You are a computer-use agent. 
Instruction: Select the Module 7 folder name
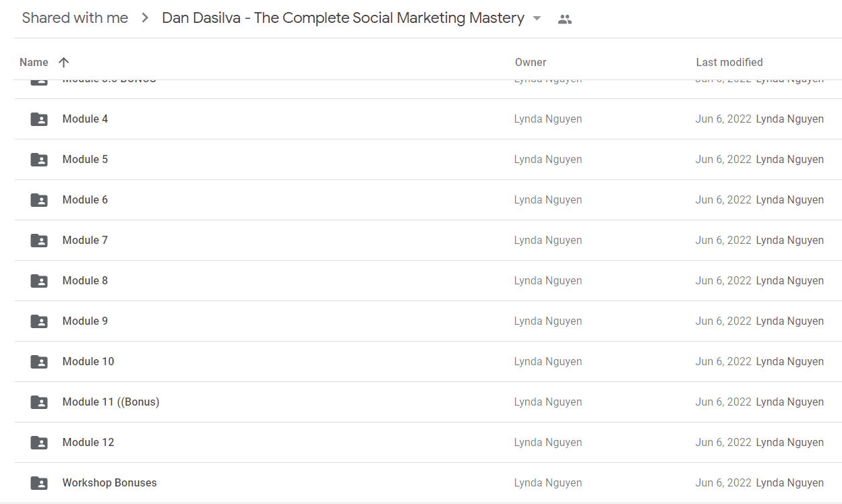coord(85,240)
